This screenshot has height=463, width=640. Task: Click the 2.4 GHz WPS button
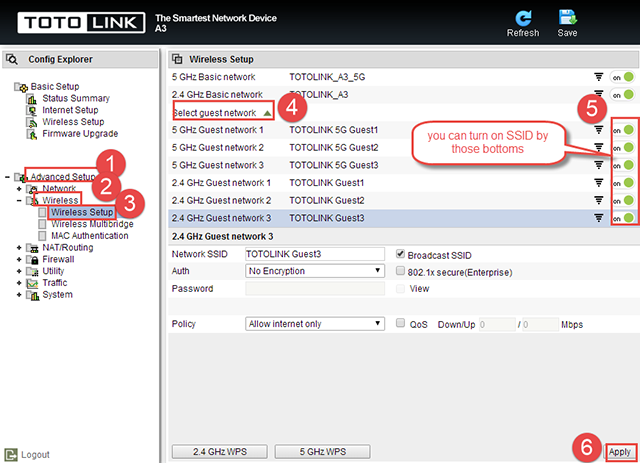click(220, 452)
